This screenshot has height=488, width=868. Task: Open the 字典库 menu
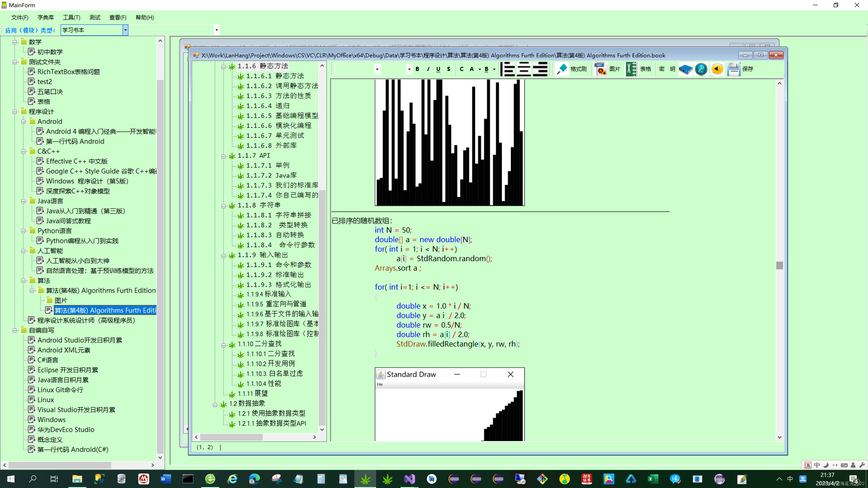point(45,18)
